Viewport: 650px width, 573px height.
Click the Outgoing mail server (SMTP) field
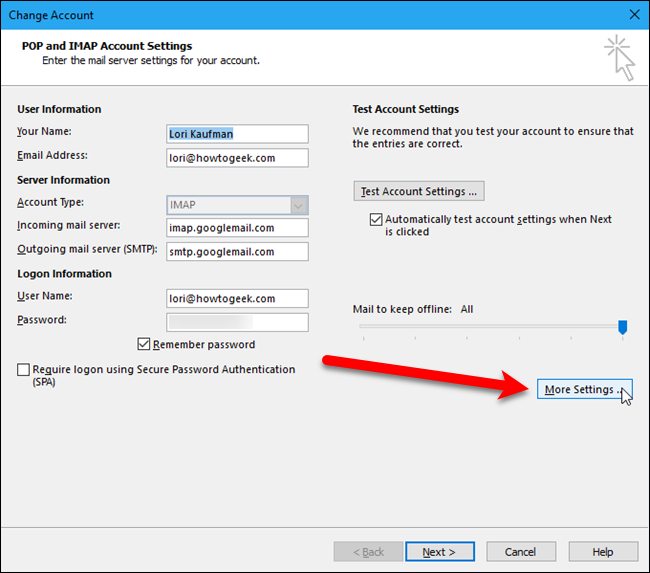(x=238, y=252)
